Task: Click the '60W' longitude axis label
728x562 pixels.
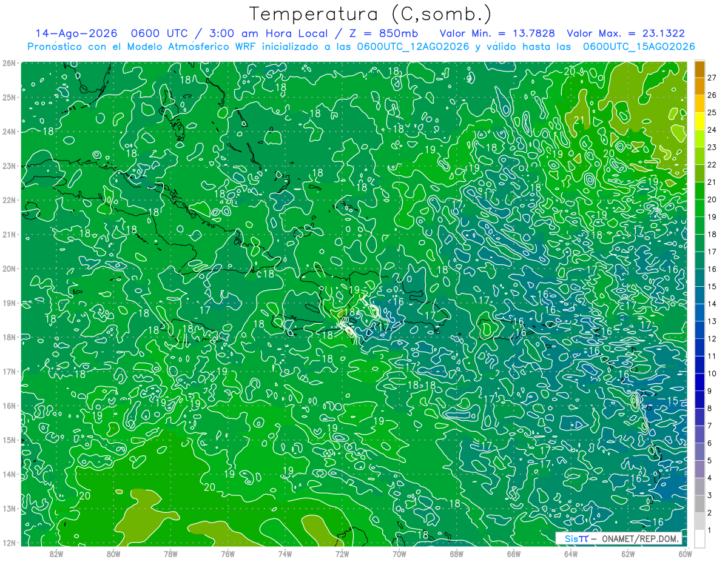Action: click(686, 553)
